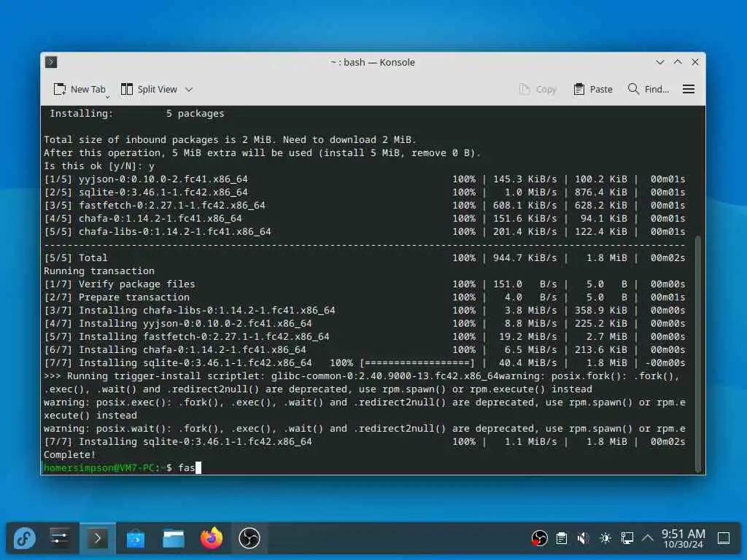Image resolution: width=747 pixels, height=560 pixels.
Task: Launch Discover software center from taskbar
Action: coord(135,539)
